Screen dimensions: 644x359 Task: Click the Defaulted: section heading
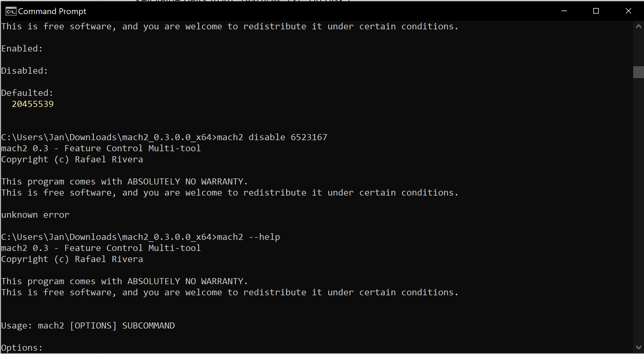(27, 93)
